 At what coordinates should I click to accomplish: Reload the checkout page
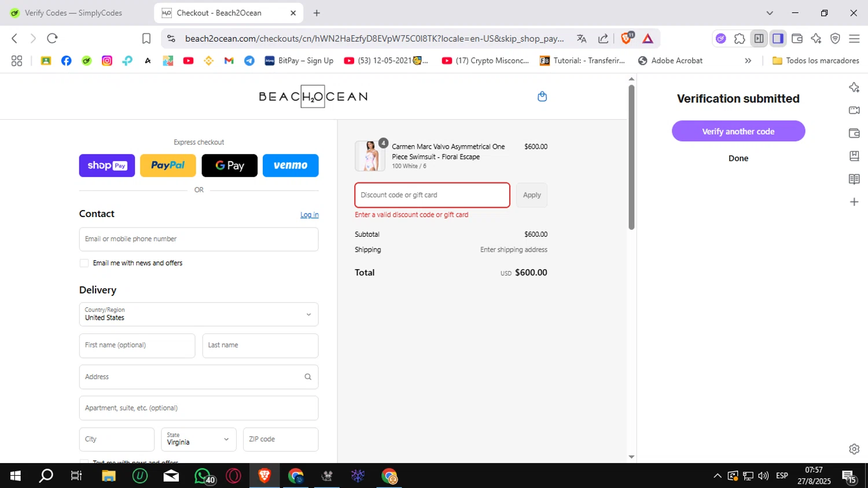click(x=52, y=38)
